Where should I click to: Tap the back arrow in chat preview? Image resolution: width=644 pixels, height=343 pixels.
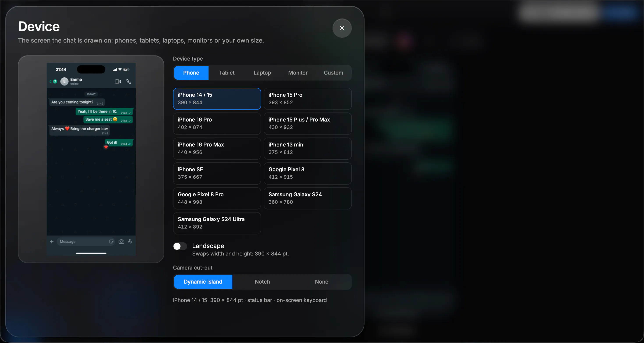click(51, 81)
